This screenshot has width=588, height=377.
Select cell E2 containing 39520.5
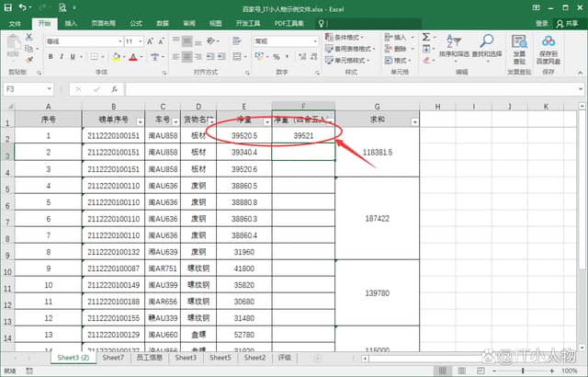244,136
